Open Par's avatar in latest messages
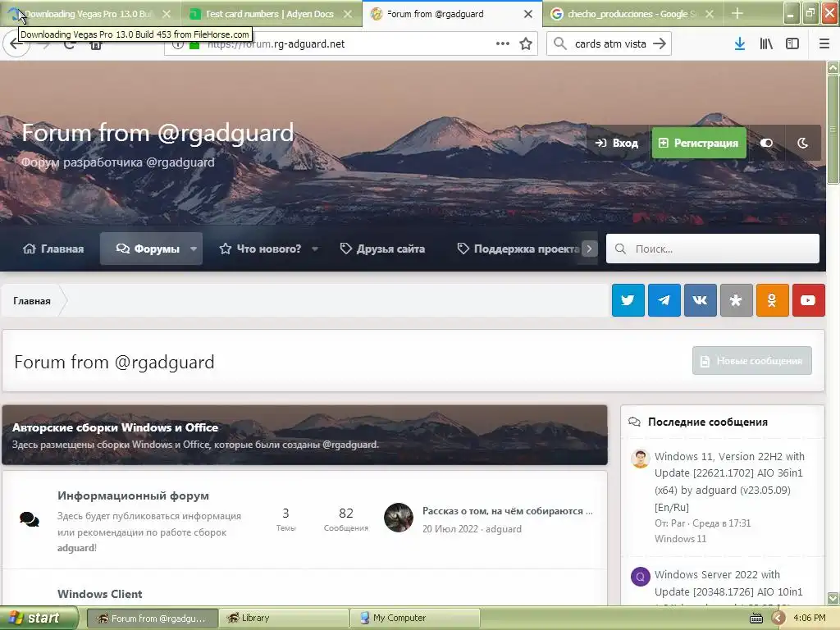 click(x=640, y=459)
